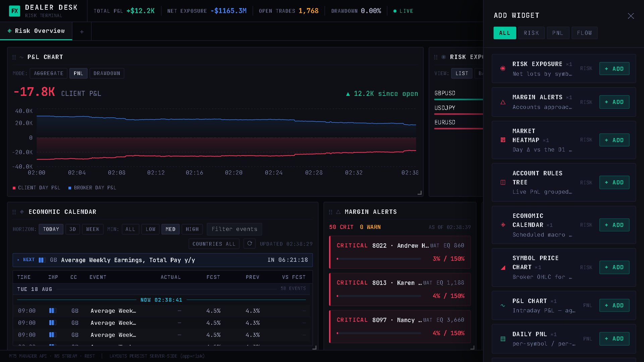Add a new layout tab with plus
644x362 pixels.
point(82,32)
